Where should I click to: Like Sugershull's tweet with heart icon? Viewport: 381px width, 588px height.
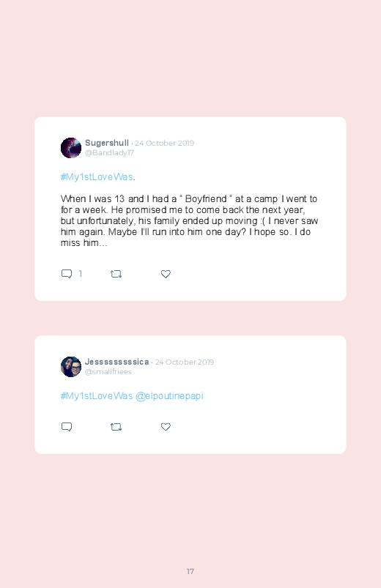(166, 274)
